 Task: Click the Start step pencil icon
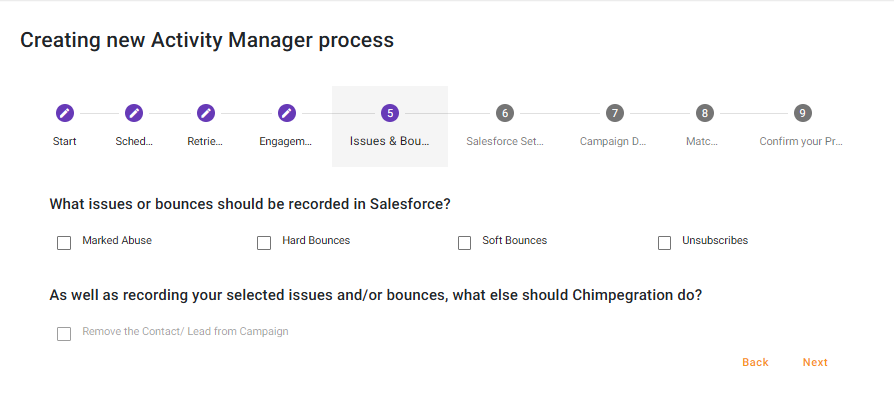coord(65,113)
